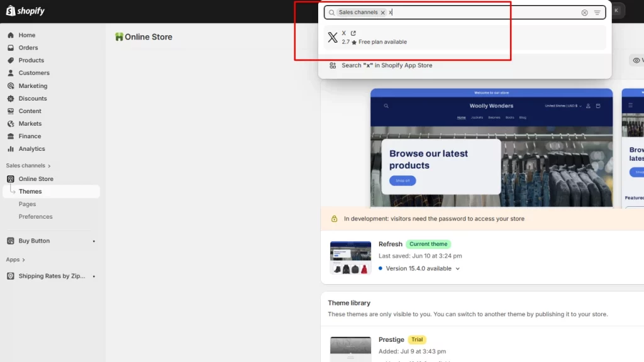
Task: Open Pages under Online Store
Action: click(x=27, y=204)
